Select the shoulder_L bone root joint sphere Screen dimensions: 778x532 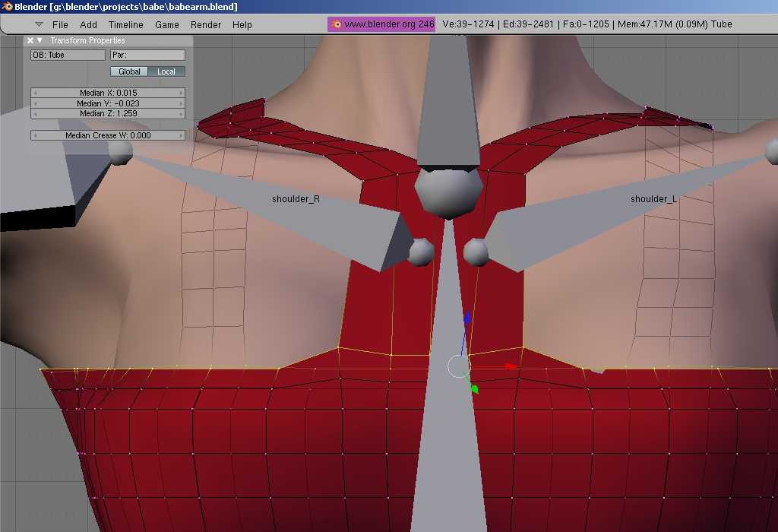(476, 252)
